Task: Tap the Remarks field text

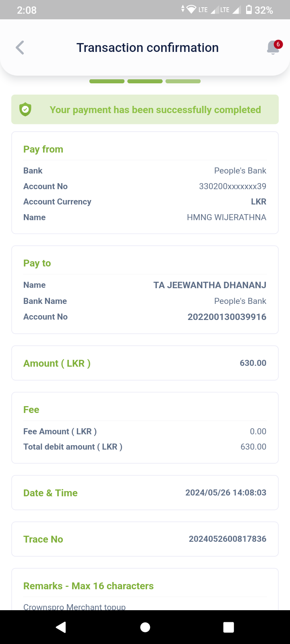Action: tap(75, 607)
